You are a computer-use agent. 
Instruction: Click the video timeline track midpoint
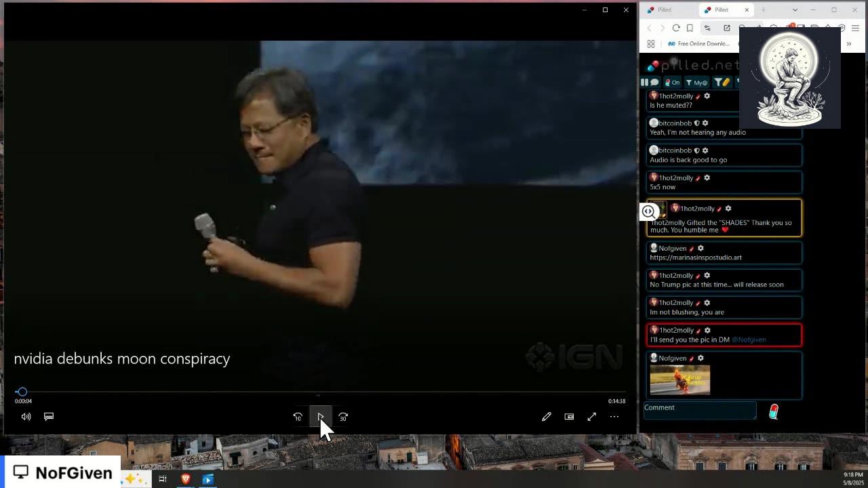[320, 392]
